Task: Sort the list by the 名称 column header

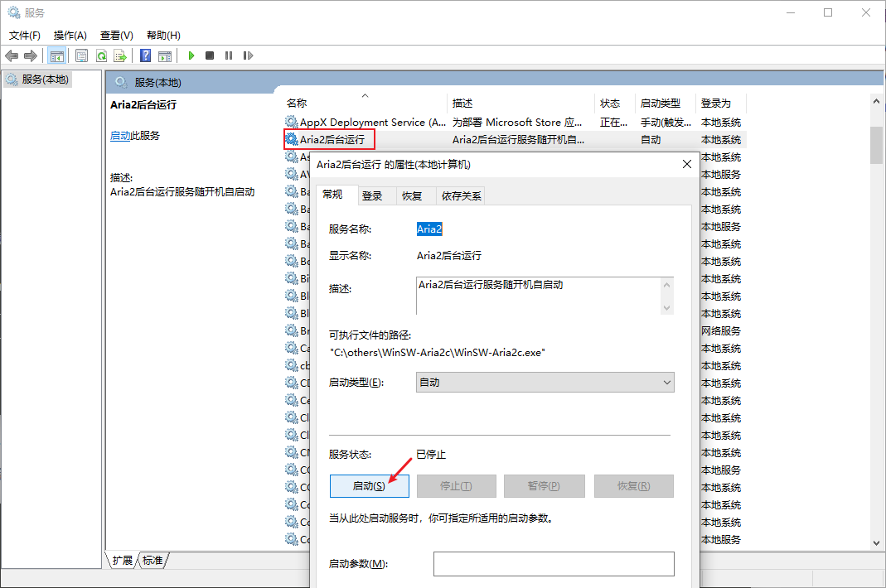Action: click(x=297, y=104)
